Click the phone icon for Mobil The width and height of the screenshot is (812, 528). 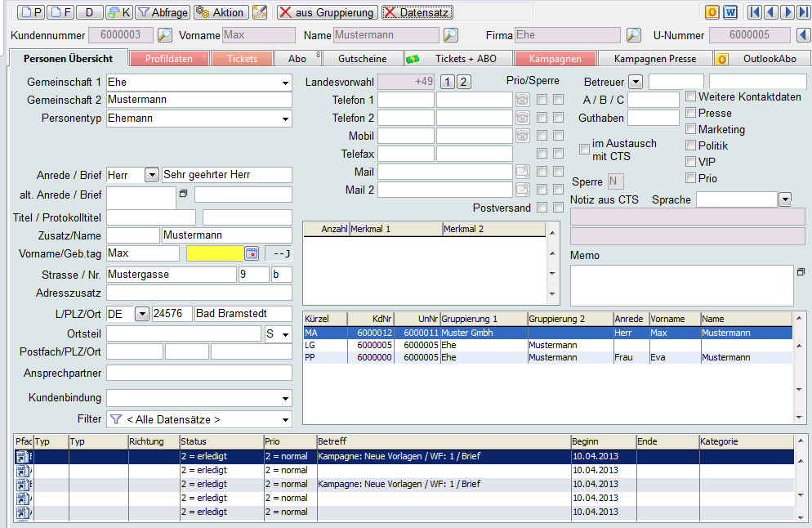(523, 136)
